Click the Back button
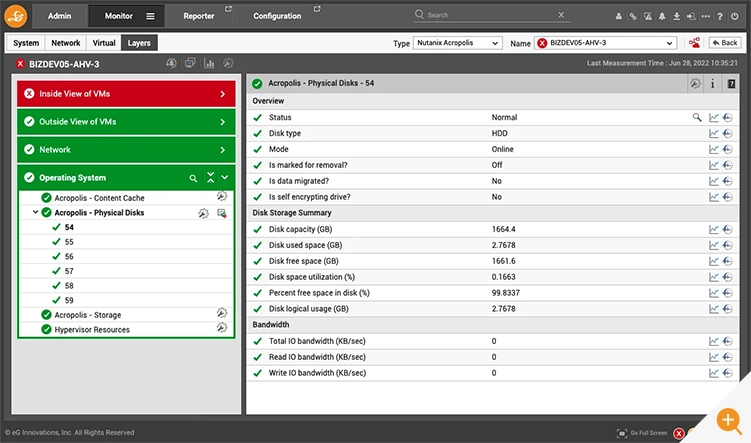Image resolution: width=751 pixels, height=443 pixels. 725,43
